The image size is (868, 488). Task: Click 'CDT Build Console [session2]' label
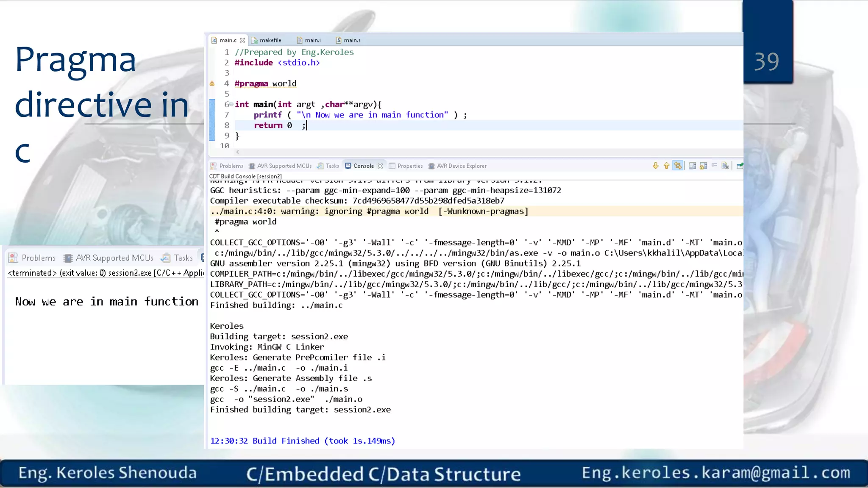pos(245,176)
